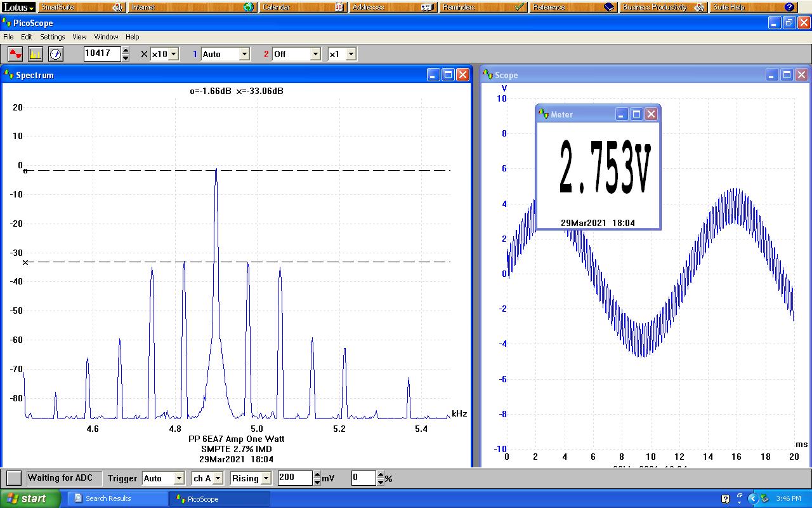Open the Help menu
This screenshot has width=812, height=508.
tap(132, 37)
